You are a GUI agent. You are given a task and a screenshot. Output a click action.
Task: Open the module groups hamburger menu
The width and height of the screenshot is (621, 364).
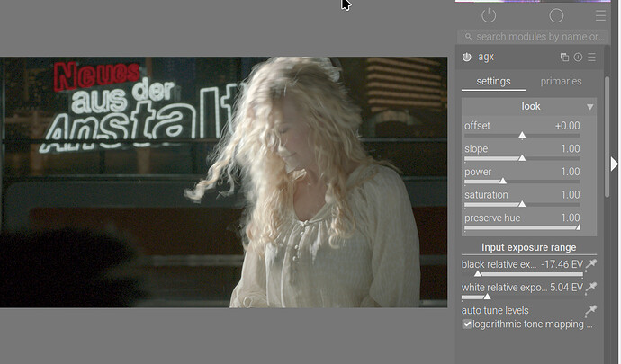pos(600,16)
